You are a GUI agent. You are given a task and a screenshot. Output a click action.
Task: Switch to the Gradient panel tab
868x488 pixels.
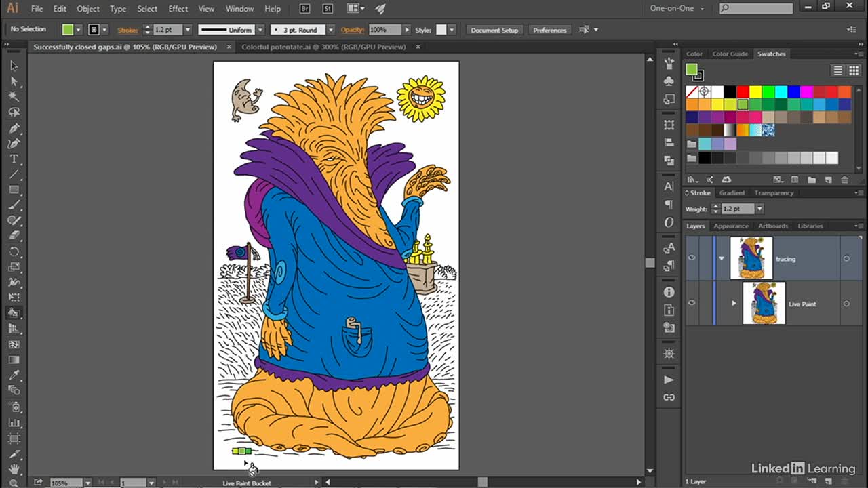pyautogui.click(x=732, y=193)
